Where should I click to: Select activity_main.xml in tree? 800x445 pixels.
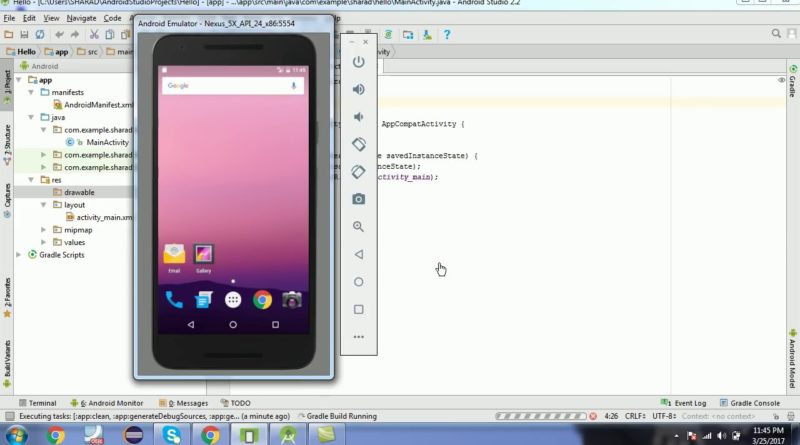99,217
